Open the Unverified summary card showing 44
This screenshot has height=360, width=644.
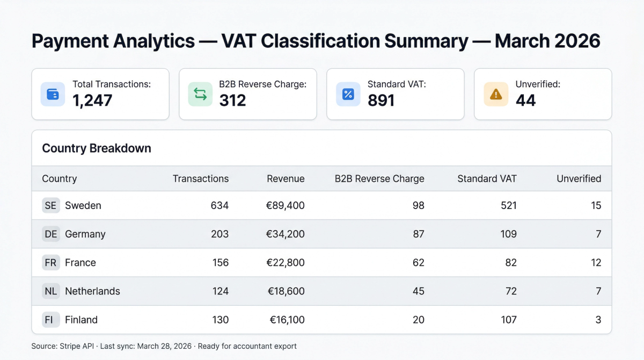(x=543, y=94)
